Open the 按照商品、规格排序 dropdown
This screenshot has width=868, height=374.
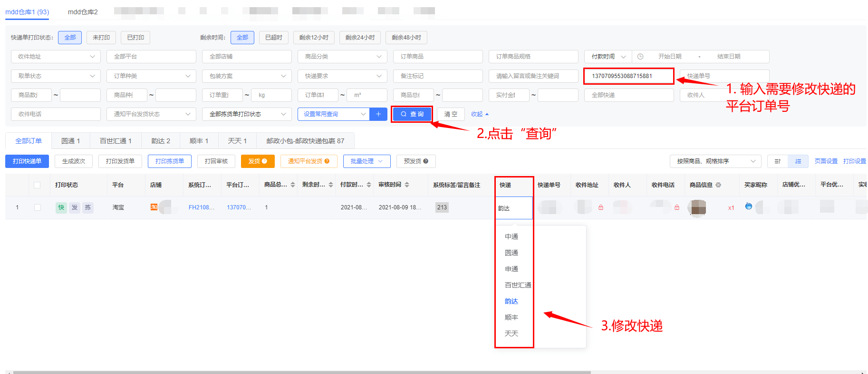(715, 161)
